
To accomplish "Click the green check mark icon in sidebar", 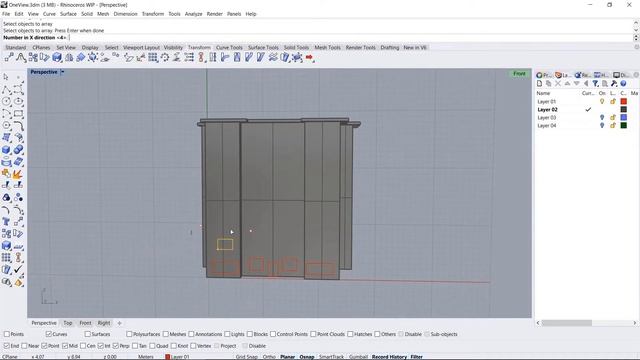I will (18, 269).
